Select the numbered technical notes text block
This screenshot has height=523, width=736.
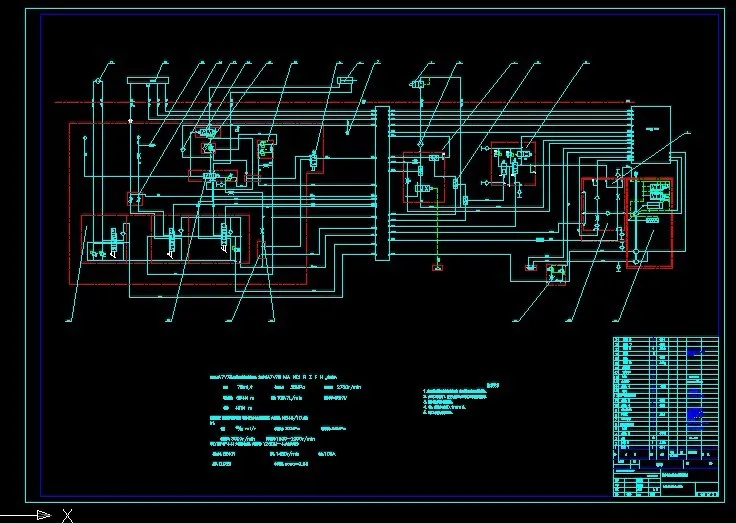(455, 400)
